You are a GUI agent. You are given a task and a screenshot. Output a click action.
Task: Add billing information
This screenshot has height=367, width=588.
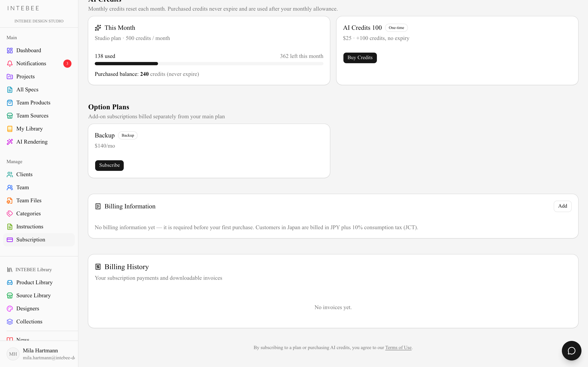[x=562, y=206]
